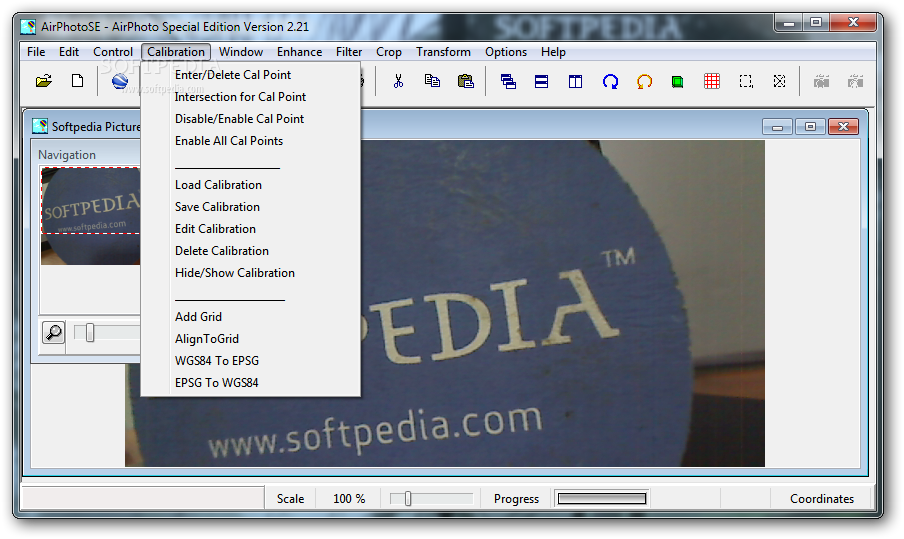The image size is (904, 539).
Task: Open the Window menu
Action: [x=240, y=52]
